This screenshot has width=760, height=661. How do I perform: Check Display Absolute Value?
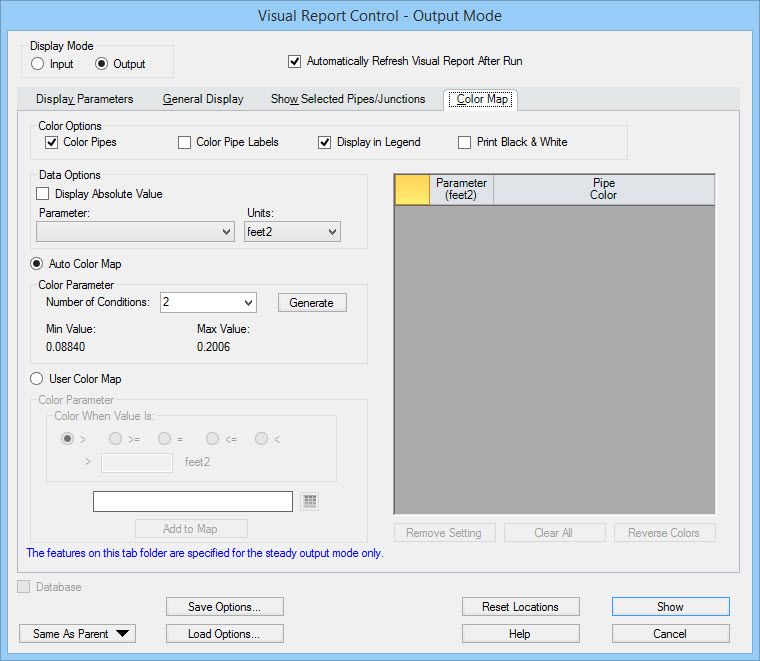[43, 194]
